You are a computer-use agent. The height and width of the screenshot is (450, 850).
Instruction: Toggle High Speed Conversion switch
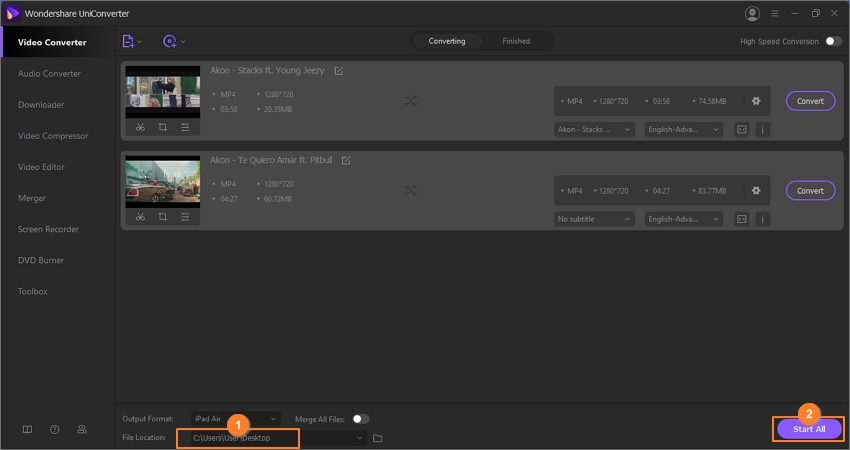coord(833,41)
